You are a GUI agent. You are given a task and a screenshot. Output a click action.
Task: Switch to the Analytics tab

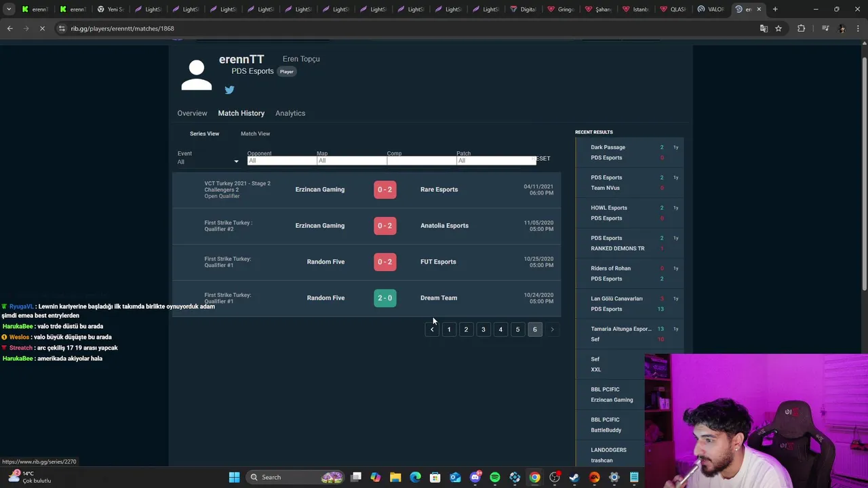click(x=290, y=113)
